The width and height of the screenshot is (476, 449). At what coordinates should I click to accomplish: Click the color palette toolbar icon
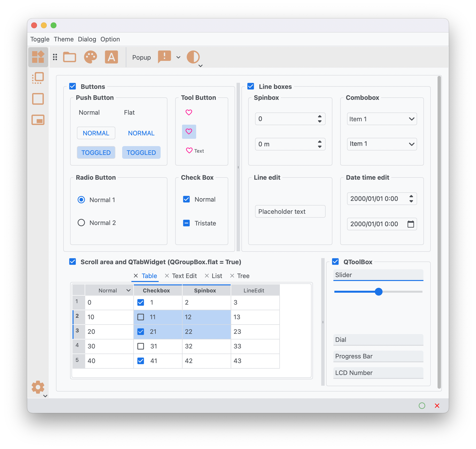91,57
